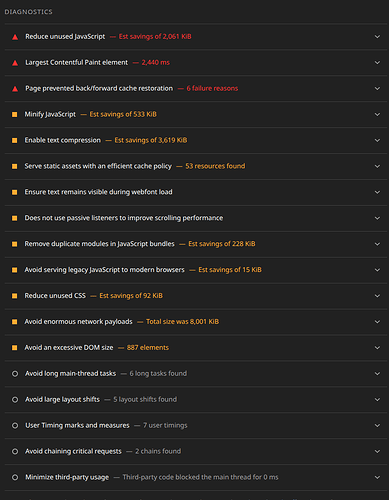
Task: Click red triangle icon beside Reduce unused JavaScript
Action: click(15, 37)
